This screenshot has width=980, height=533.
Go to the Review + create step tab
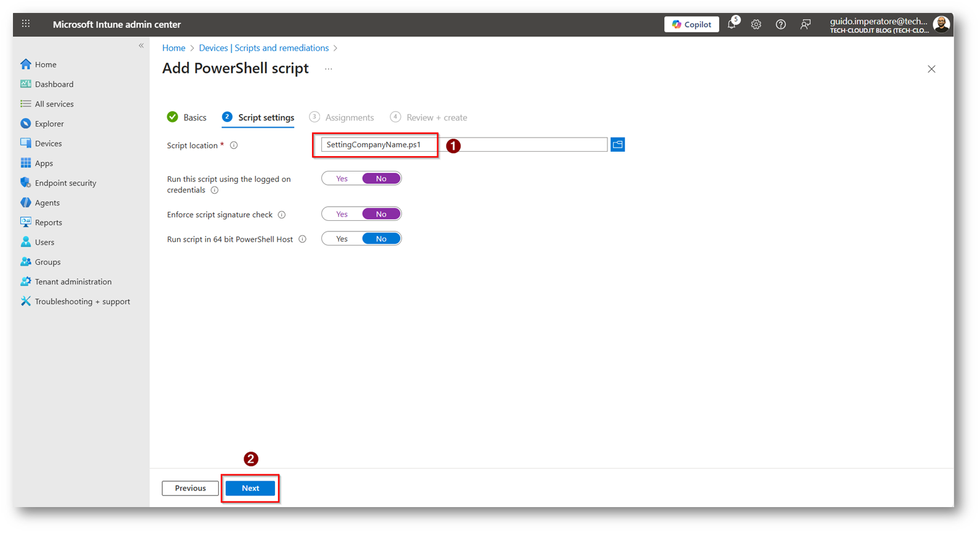(x=429, y=117)
